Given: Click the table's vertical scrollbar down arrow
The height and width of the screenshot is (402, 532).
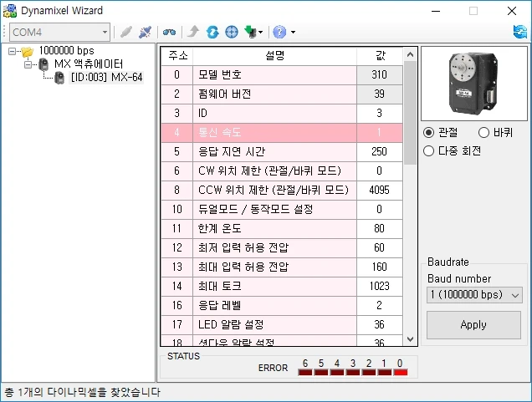Looking at the screenshot, I should [x=410, y=339].
